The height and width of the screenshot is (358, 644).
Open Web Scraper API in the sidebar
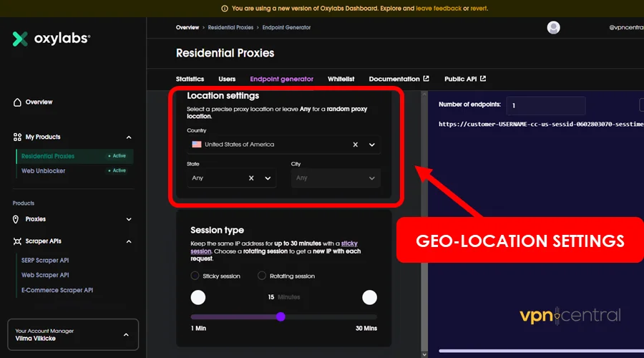(x=45, y=275)
